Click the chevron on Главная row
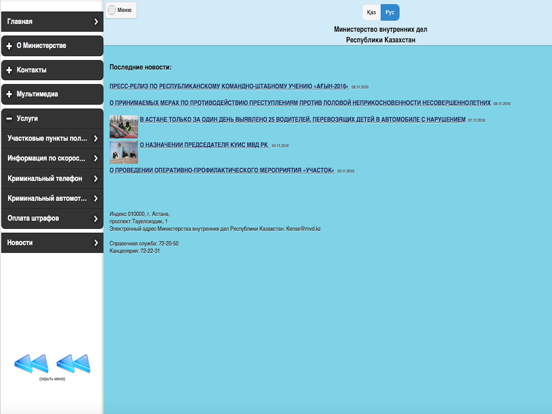This screenshot has width=552, height=414. pyautogui.click(x=96, y=22)
